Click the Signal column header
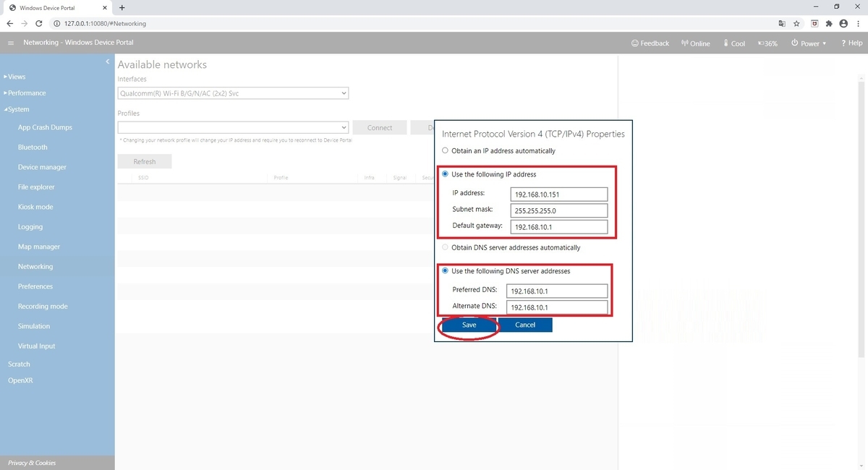Image resolution: width=868 pixels, height=470 pixels. pyautogui.click(x=400, y=177)
